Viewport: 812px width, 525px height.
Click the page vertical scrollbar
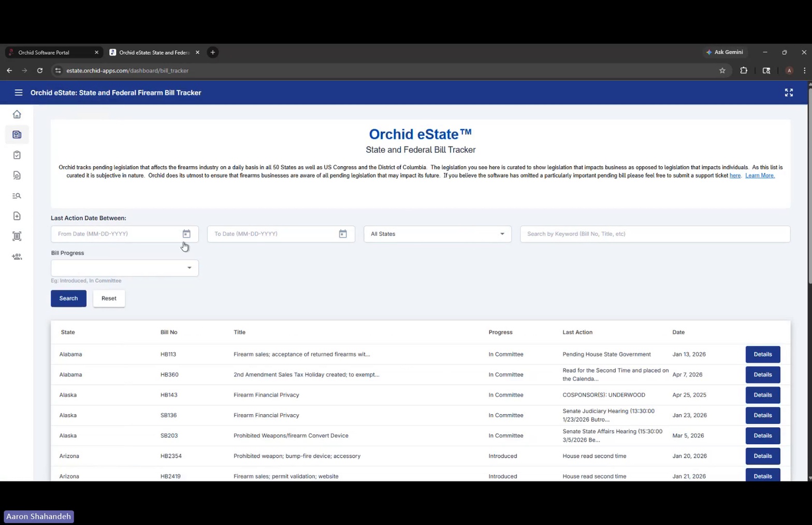pyautogui.click(x=809, y=186)
